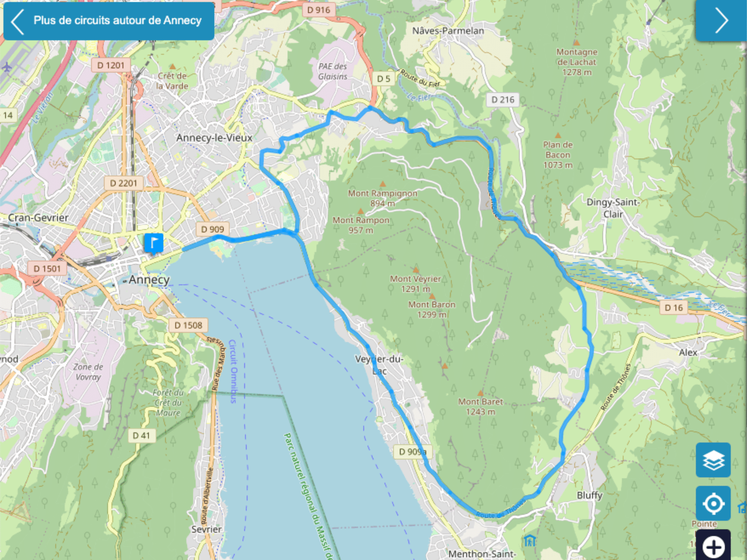Click the Bluffy village label
Viewport: 747px width, 560px height.
590,495
